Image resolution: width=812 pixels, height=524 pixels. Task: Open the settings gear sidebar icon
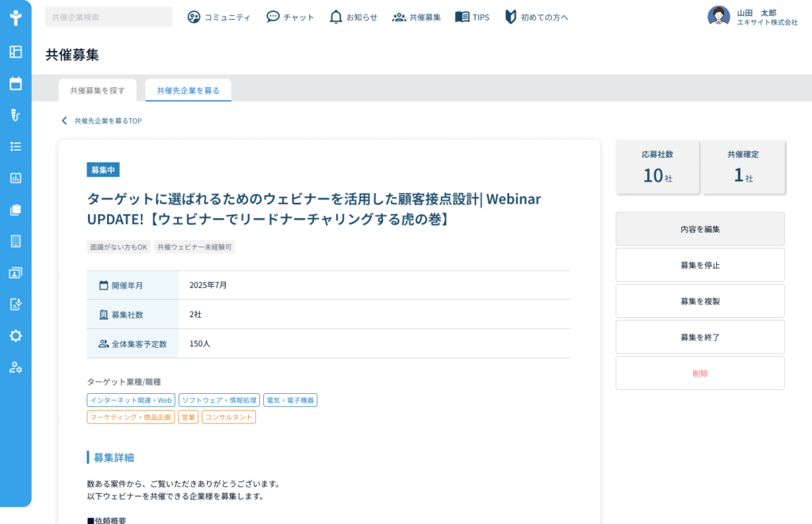tap(16, 336)
